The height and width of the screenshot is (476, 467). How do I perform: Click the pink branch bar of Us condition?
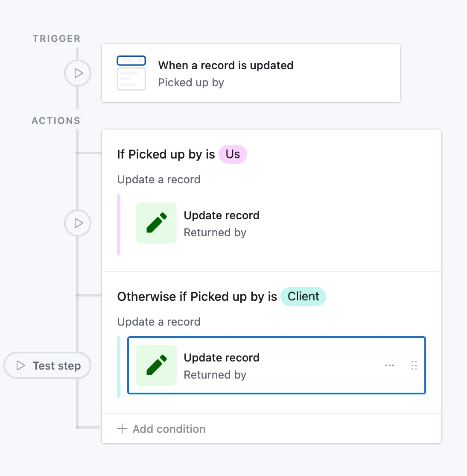pos(119,225)
